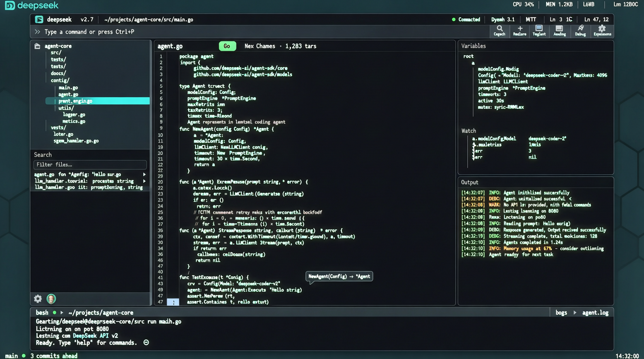Expand the maxretries watch entry arrow
Screen dimensions: 644x359
pyautogui.click(x=474, y=145)
